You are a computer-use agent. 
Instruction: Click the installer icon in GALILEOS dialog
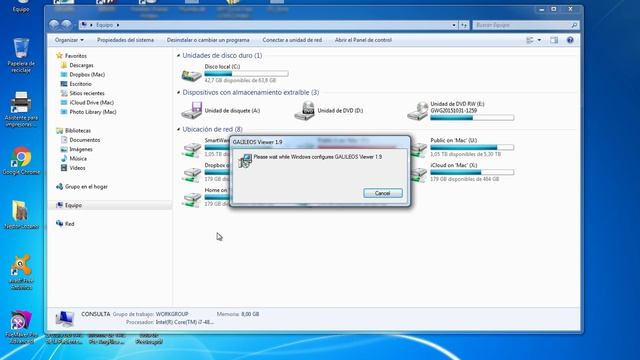(x=245, y=161)
